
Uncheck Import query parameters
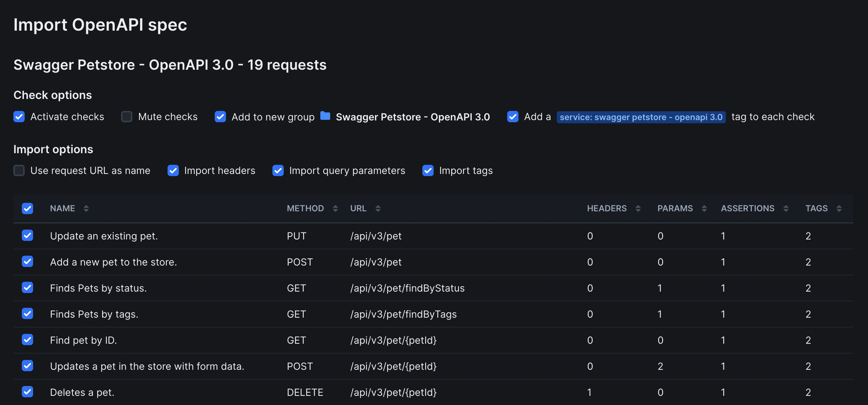278,170
